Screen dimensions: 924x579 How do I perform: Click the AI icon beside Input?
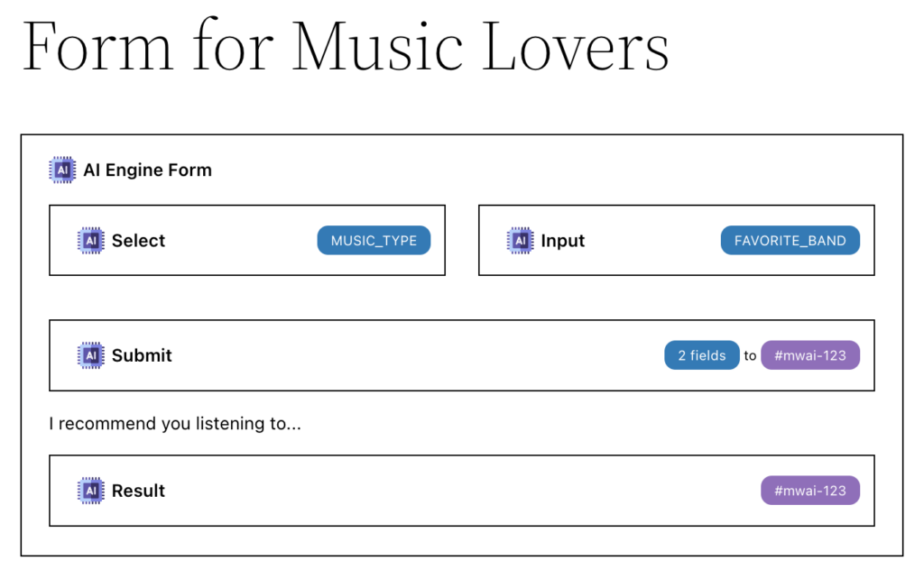pos(521,240)
